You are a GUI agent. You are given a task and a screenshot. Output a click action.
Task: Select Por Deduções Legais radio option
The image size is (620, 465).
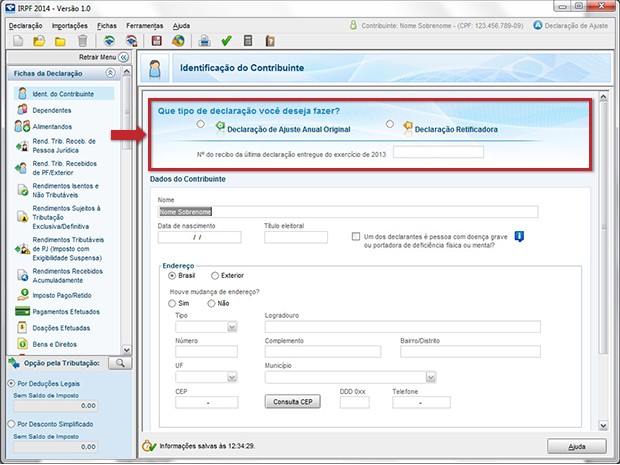coord(11,384)
